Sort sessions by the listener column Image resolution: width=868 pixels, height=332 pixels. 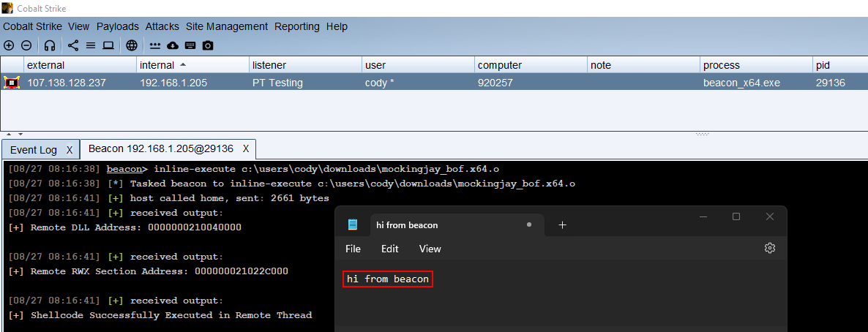coord(306,65)
